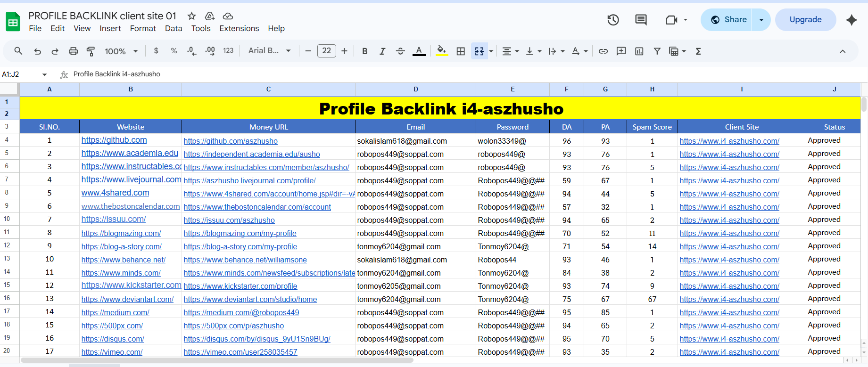The image size is (868, 367).
Task: Activate the paint format tool
Action: point(91,51)
